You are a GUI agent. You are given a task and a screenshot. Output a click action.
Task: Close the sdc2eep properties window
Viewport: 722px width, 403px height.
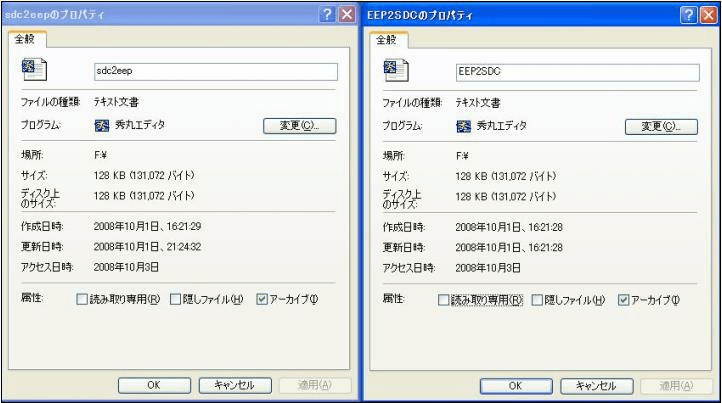347,15
